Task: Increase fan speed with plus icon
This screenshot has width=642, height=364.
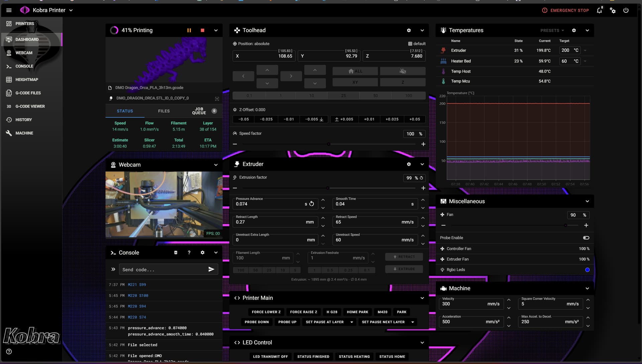Action: (586, 225)
